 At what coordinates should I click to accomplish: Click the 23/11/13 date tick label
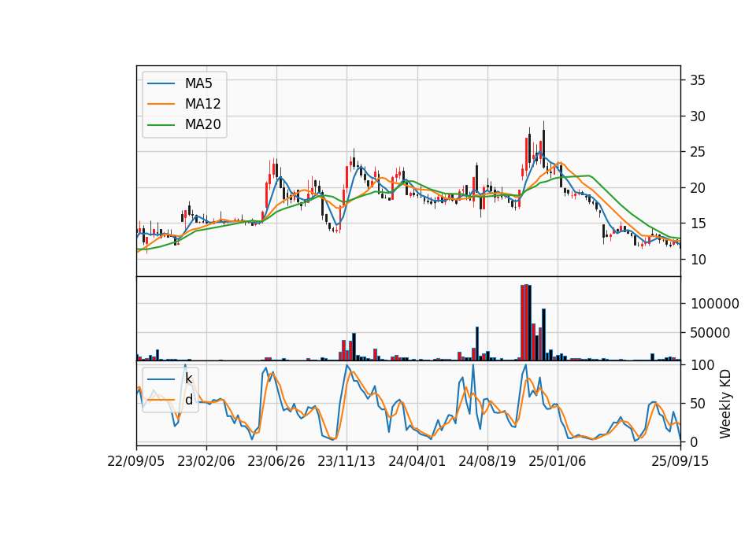tap(346, 461)
